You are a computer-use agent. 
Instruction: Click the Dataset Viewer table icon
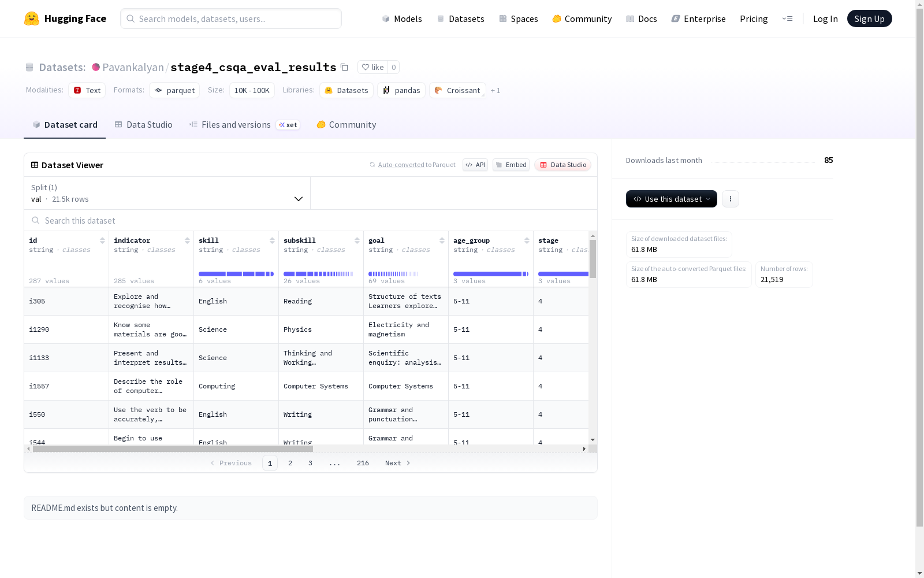pyautogui.click(x=35, y=165)
